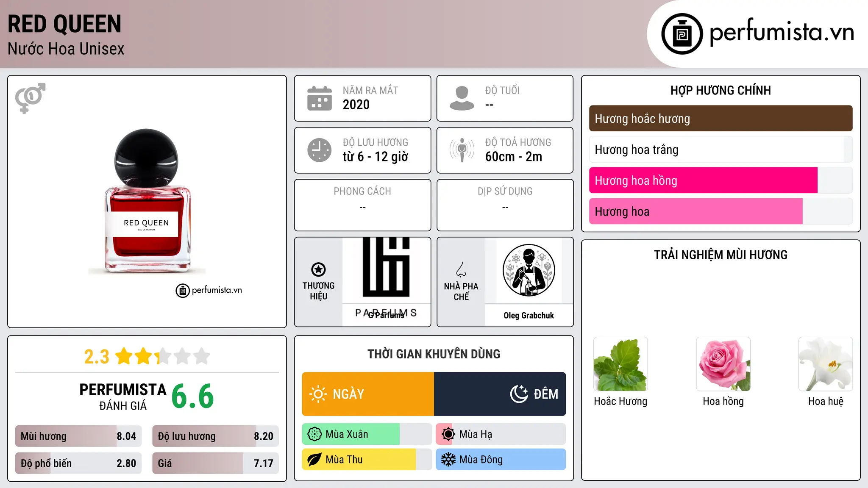Select the Hoa hồng rose note image

point(723,364)
